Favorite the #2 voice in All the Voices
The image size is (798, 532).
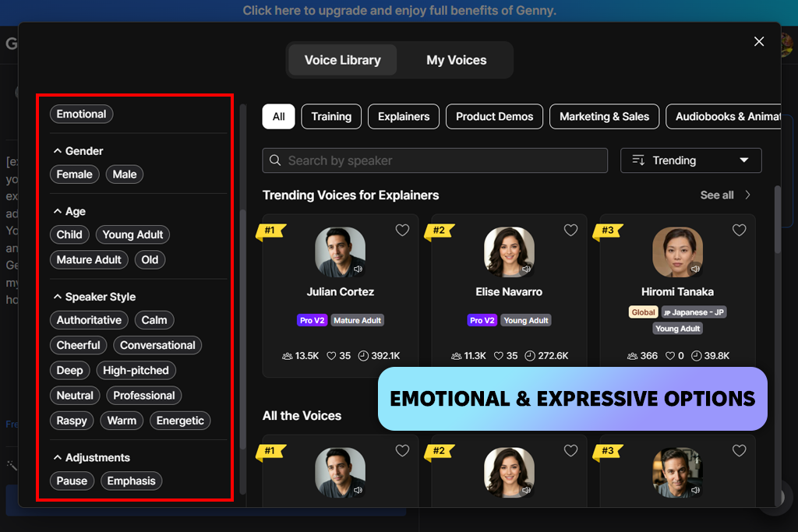coord(570,451)
